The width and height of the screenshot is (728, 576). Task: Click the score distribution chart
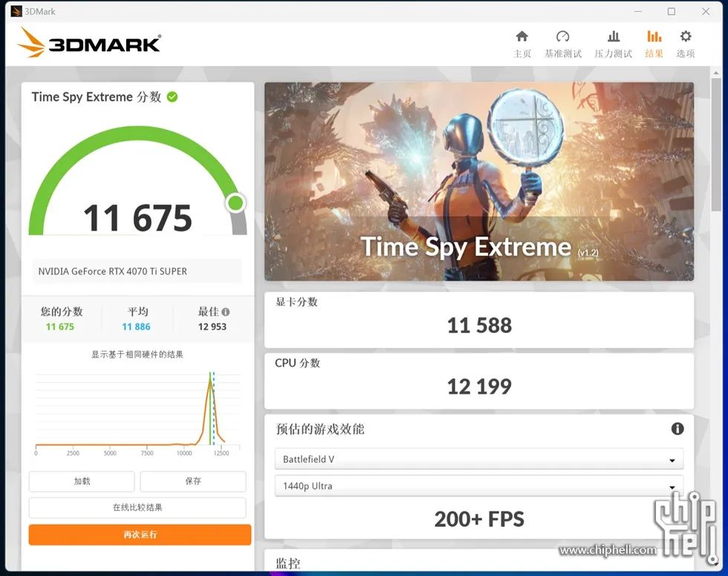click(x=138, y=412)
